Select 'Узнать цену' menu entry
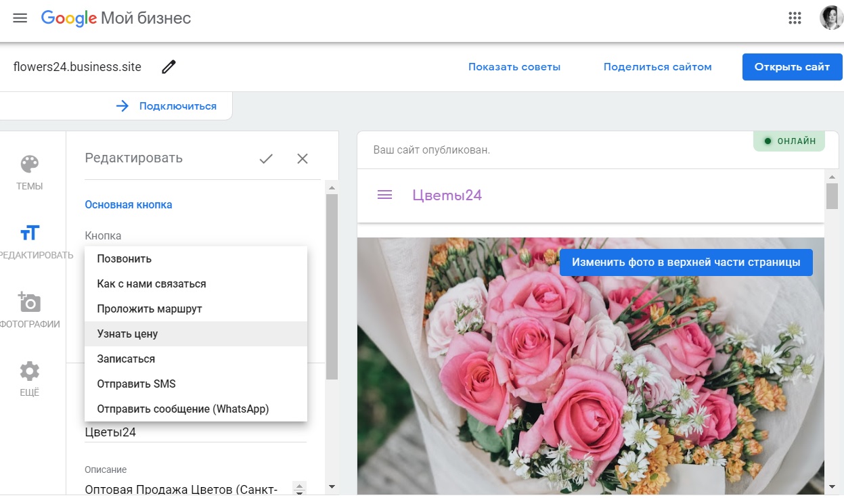This screenshot has height=504, width=844. coord(127,334)
